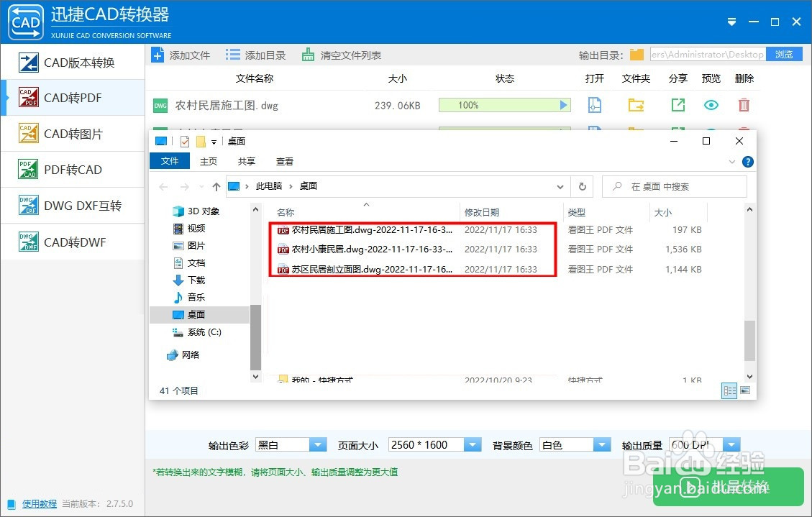Viewport: 812px width, 517px height.
Task: Click quick access properties checkmark icon
Action: tap(184, 141)
